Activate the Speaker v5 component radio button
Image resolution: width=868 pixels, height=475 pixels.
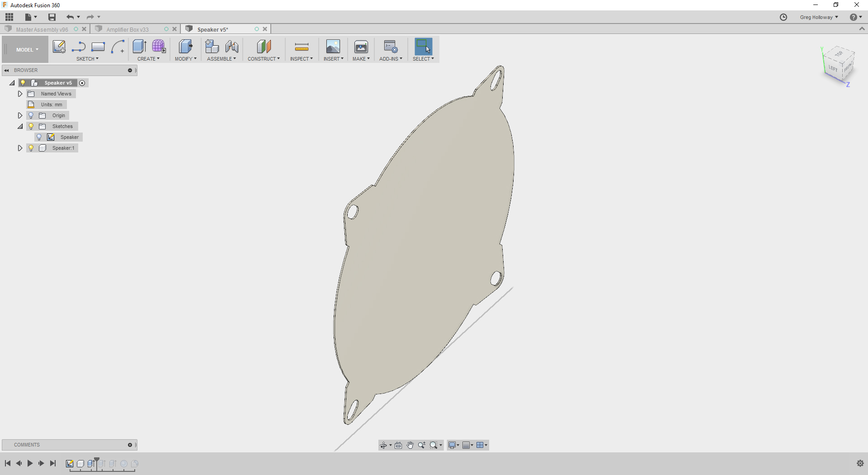point(82,83)
